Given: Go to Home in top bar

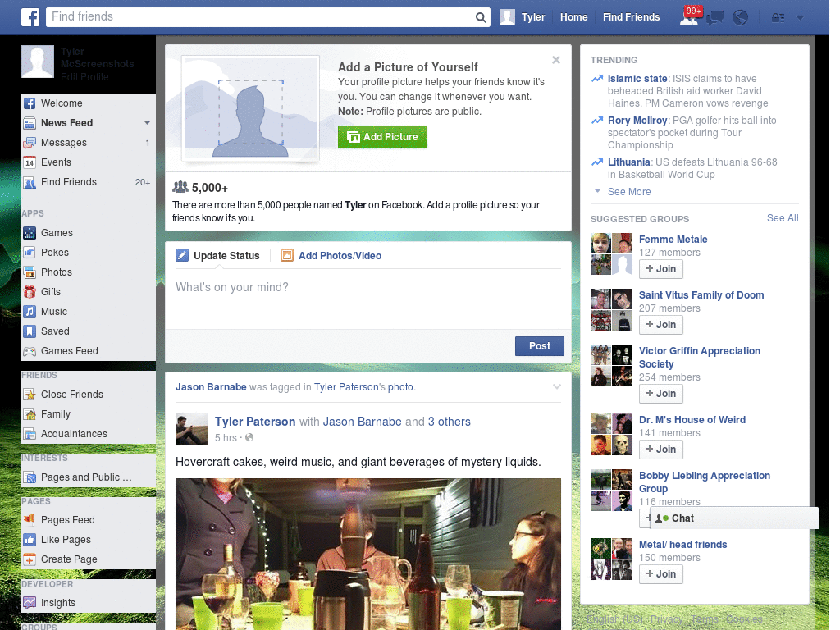Looking at the screenshot, I should (573, 17).
